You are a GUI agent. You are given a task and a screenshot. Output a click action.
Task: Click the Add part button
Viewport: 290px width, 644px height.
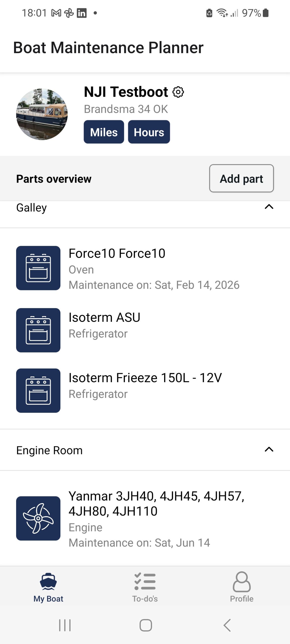[x=241, y=179]
